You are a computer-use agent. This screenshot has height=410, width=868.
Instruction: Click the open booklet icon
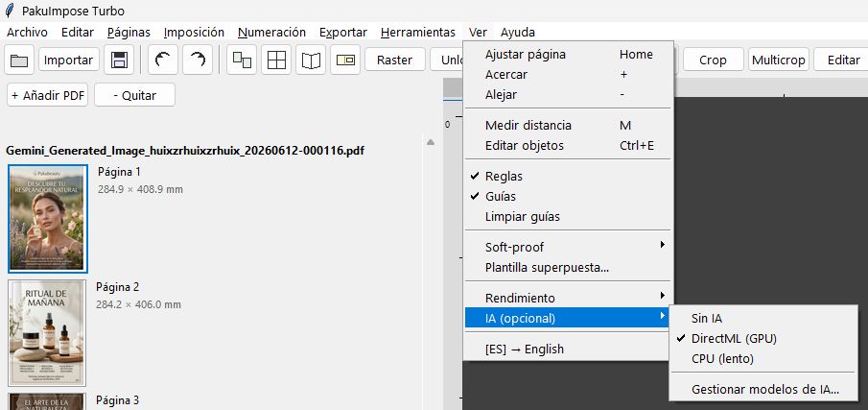311,60
